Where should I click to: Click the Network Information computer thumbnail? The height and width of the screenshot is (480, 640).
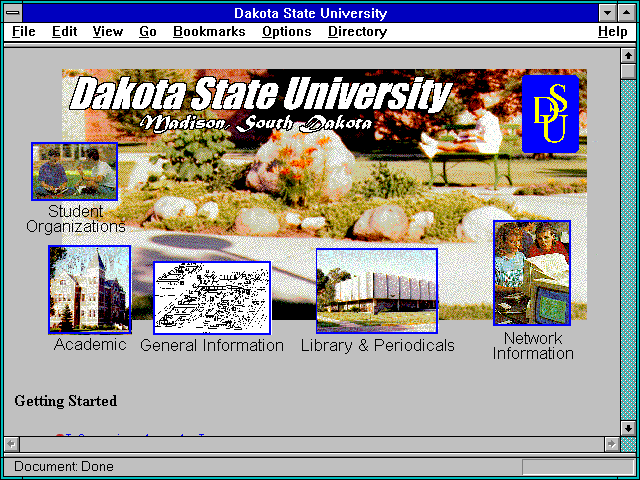pos(532,273)
